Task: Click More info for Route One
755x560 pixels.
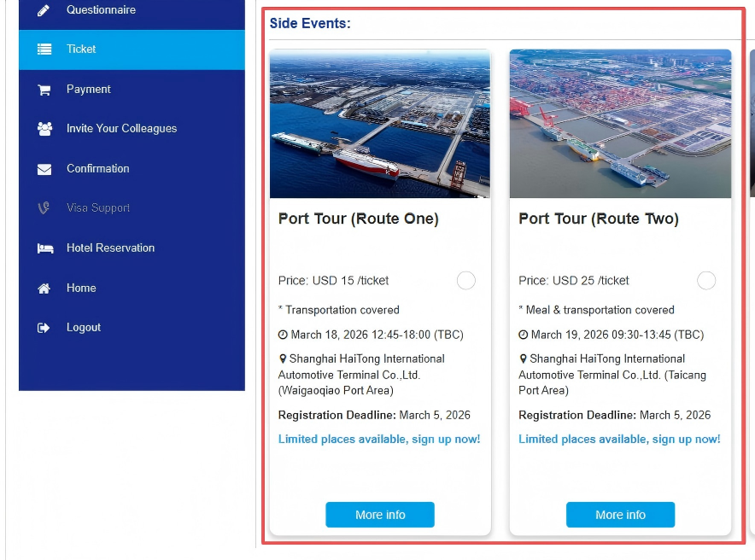Action: pos(380,515)
